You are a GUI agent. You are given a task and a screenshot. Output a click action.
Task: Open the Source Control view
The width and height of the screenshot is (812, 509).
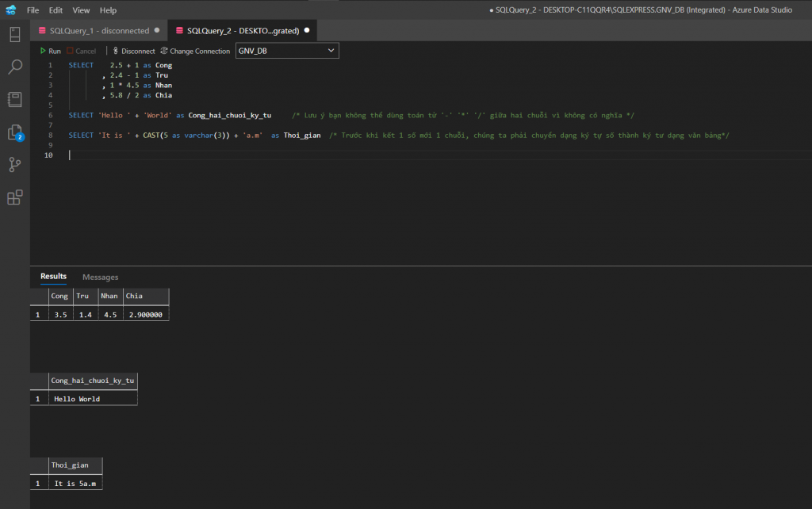(14, 165)
